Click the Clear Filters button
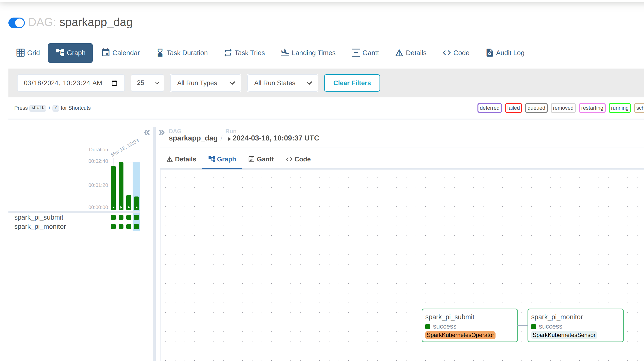644x361 pixels. click(352, 83)
